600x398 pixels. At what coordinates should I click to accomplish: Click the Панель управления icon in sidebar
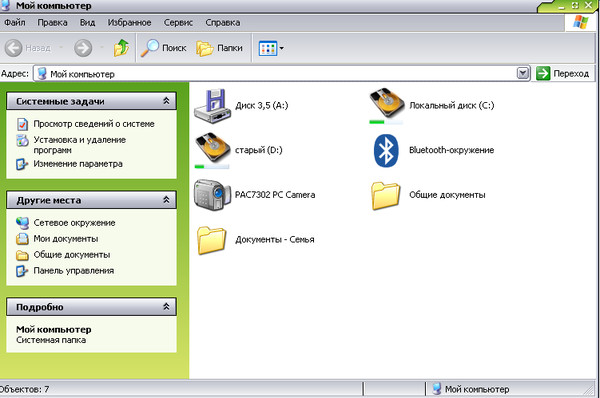point(22,271)
